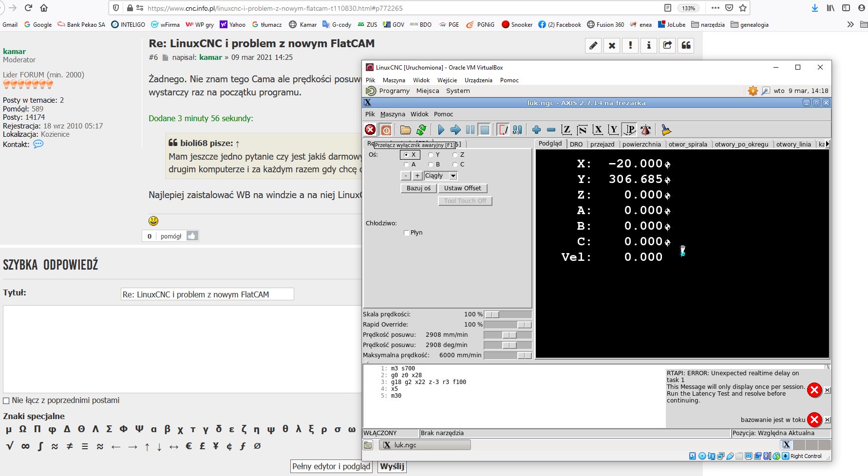
Task: Set the preview to X view
Action: (598, 130)
